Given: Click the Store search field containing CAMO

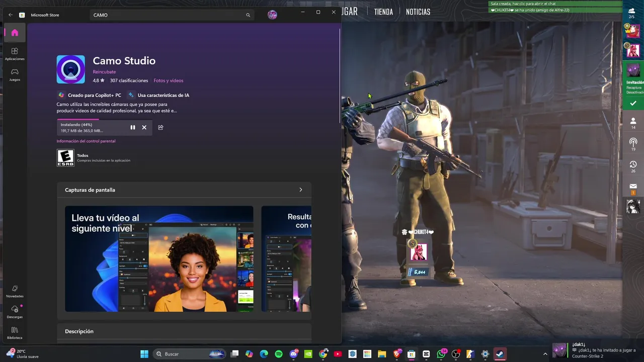Looking at the screenshot, I should (171, 15).
